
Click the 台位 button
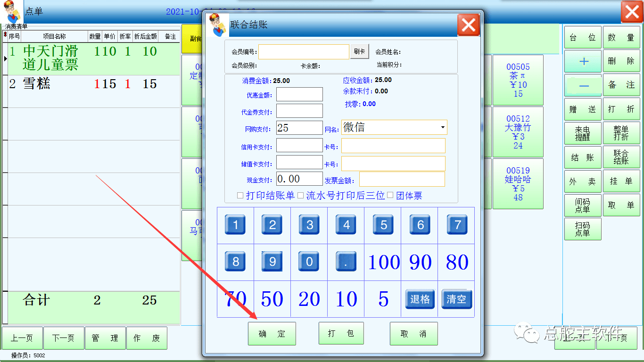coord(583,37)
